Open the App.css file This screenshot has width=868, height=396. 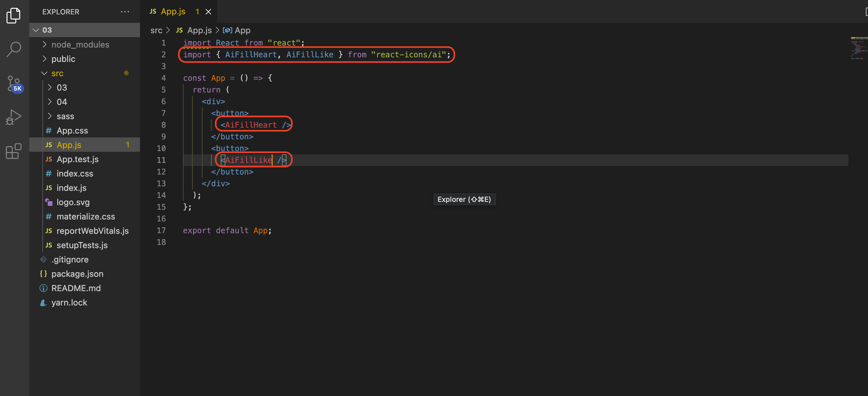pos(72,131)
